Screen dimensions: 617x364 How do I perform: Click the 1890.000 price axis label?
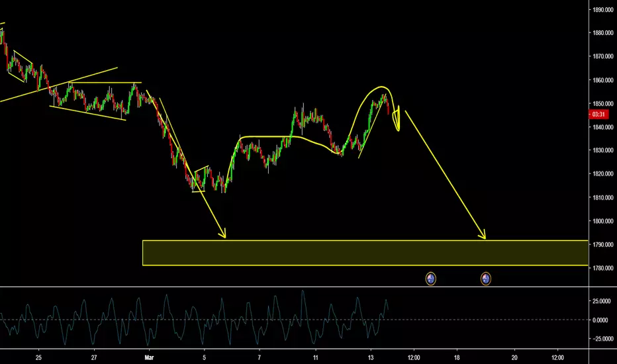coord(603,9)
